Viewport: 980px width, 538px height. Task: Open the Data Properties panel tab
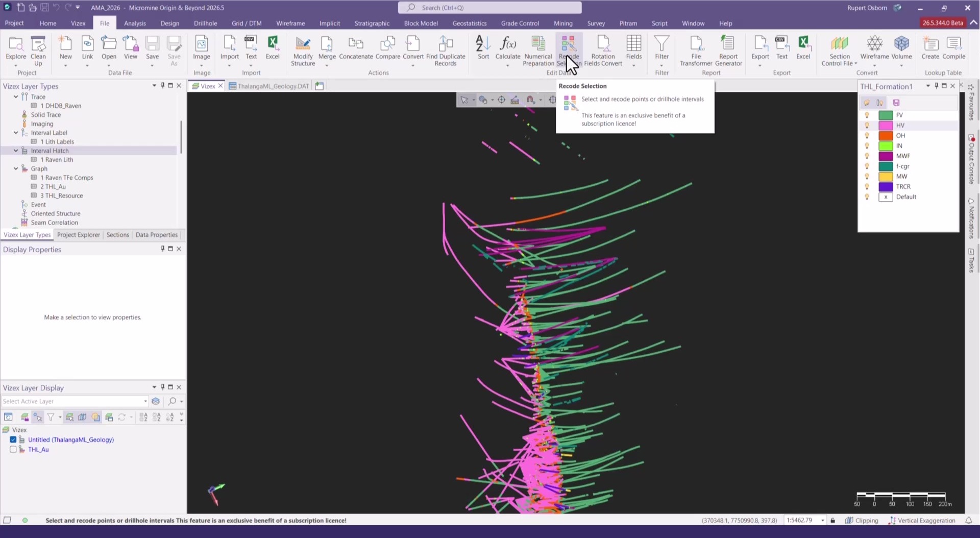coord(156,235)
